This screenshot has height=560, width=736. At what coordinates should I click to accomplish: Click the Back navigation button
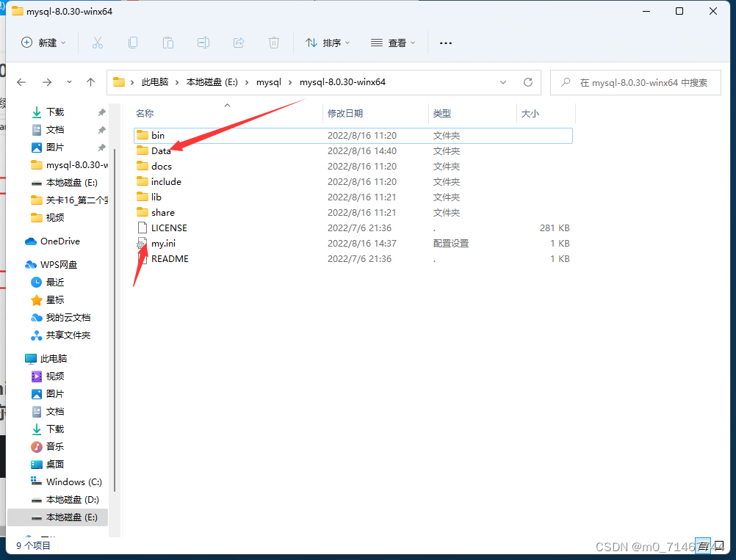click(x=21, y=82)
